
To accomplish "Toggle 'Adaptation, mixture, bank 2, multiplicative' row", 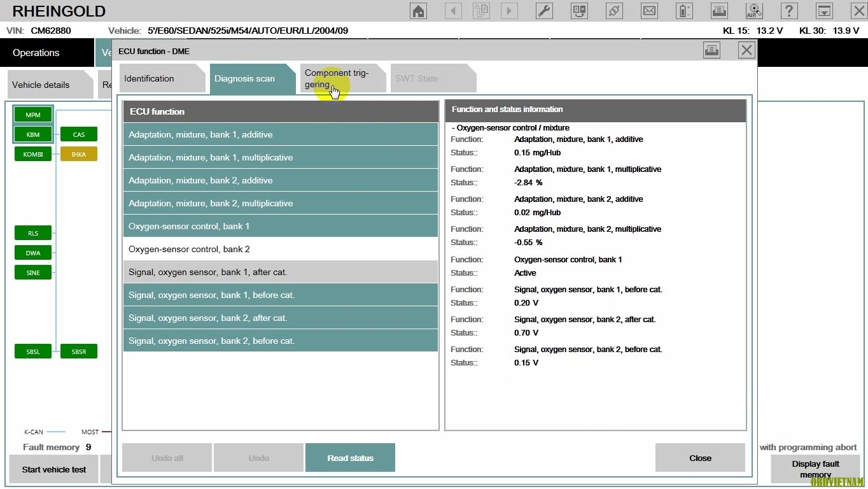I will click(x=281, y=203).
